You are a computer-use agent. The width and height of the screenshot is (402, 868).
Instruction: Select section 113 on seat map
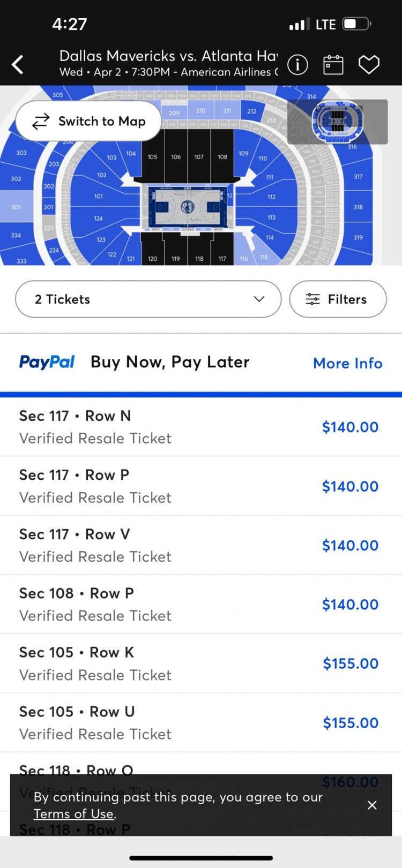(x=272, y=217)
